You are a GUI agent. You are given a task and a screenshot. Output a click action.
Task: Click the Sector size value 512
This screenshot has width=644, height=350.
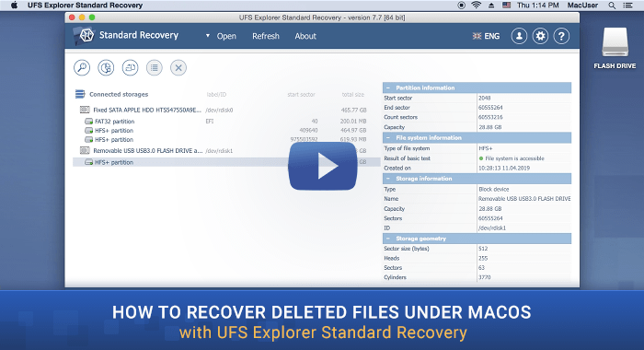[x=483, y=249]
